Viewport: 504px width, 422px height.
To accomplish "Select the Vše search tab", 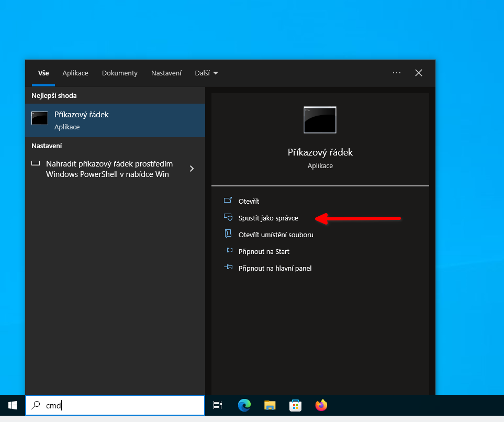I will [43, 73].
